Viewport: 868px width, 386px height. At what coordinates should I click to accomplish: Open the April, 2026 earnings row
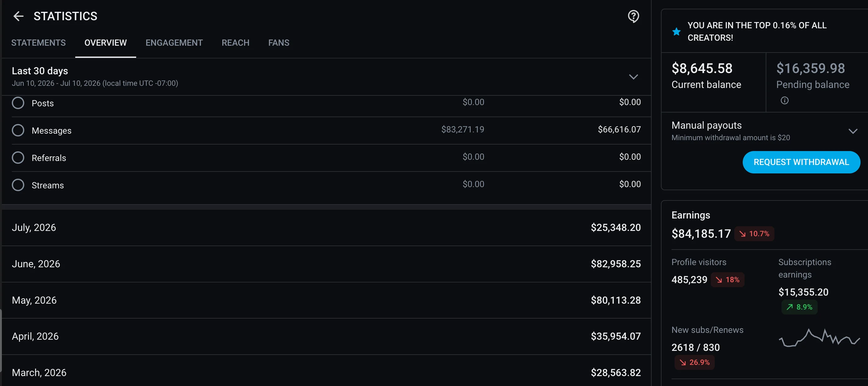[x=326, y=337]
